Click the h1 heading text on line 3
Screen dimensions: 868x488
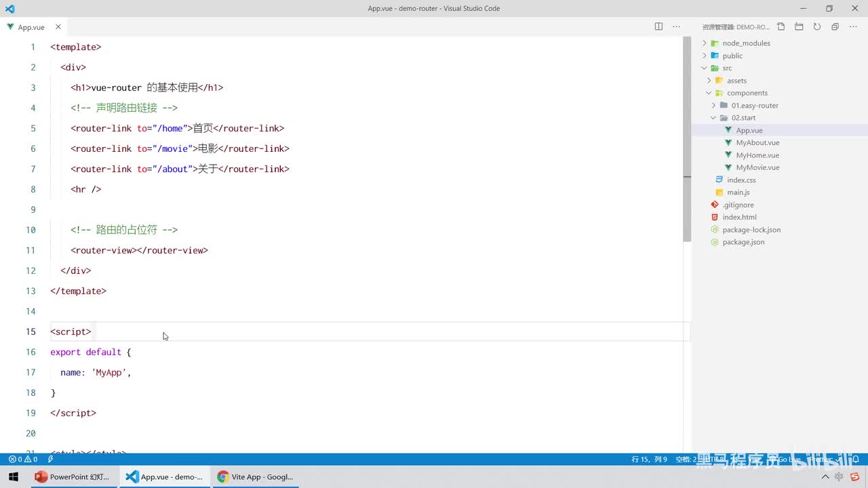click(x=144, y=87)
